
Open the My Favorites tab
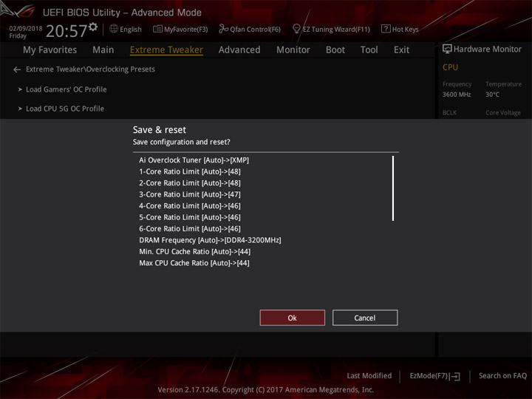click(x=50, y=50)
